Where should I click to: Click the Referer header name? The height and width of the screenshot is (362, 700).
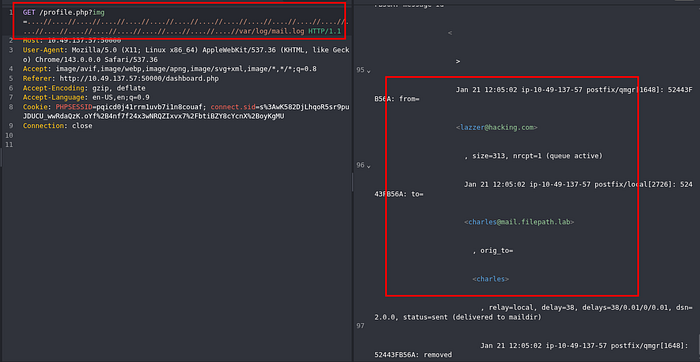click(38, 79)
